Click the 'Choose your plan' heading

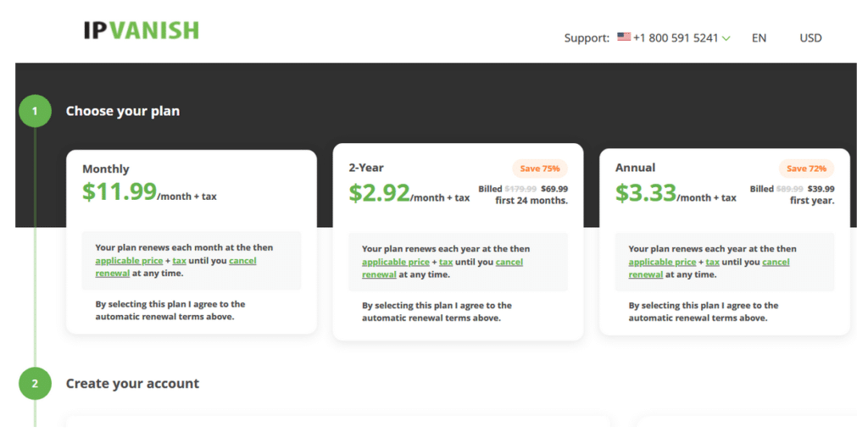(123, 111)
